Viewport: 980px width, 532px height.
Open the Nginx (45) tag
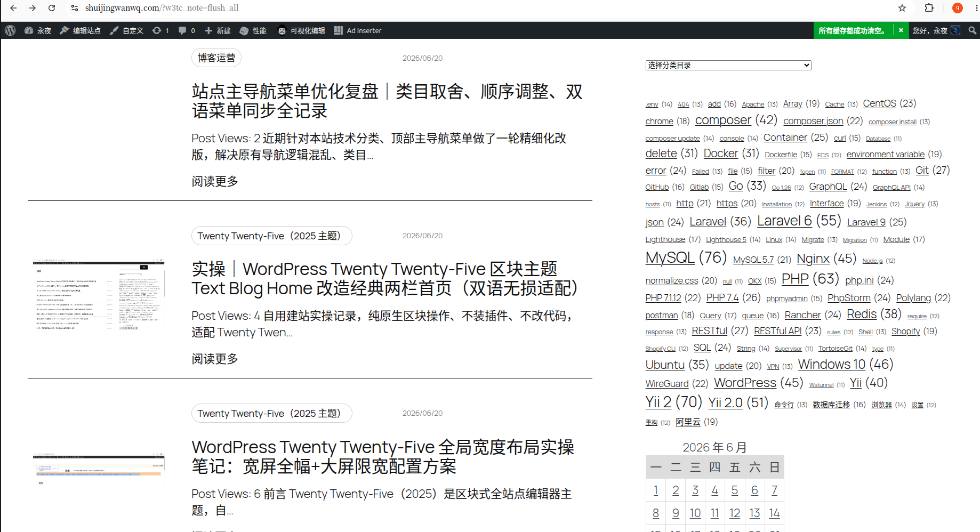pyautogui.click(x=813, y=259)
